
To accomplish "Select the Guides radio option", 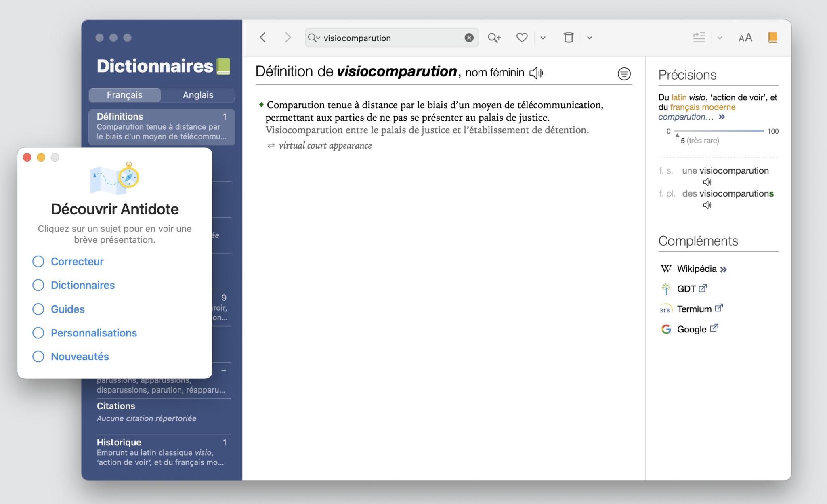I will tap(38, 309).
